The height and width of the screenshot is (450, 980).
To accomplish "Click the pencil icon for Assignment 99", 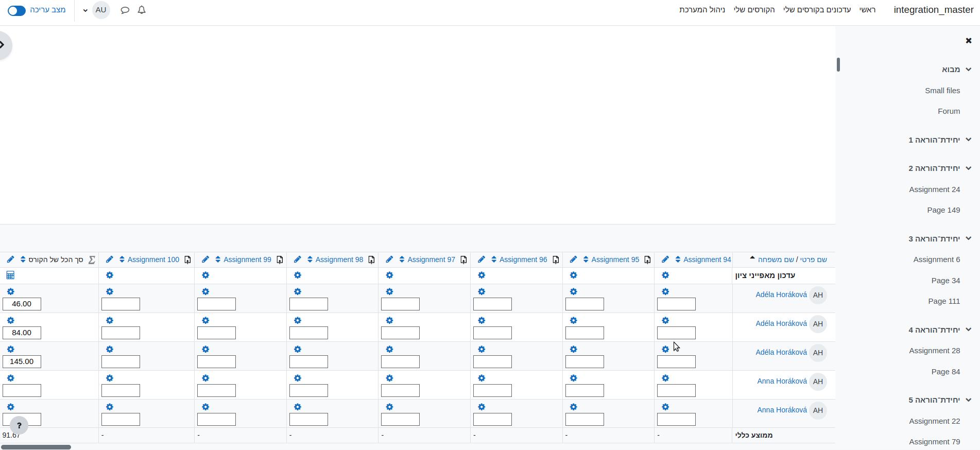I will point(205,259).
